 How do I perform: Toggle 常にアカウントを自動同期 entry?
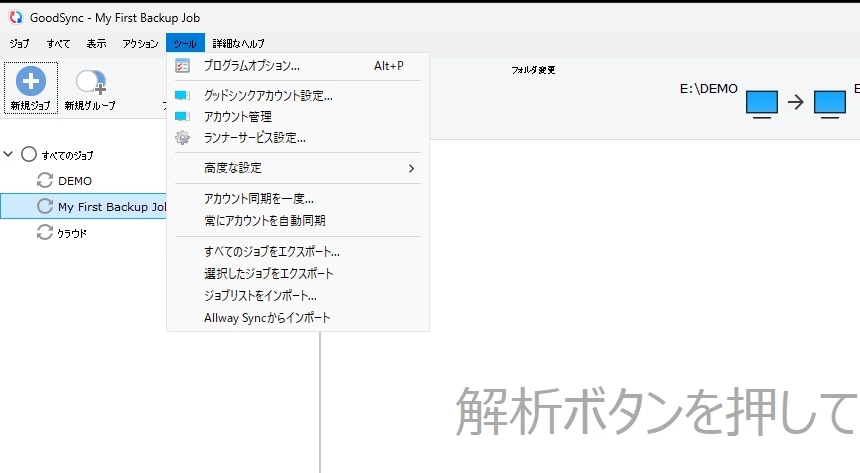point(298,221)
